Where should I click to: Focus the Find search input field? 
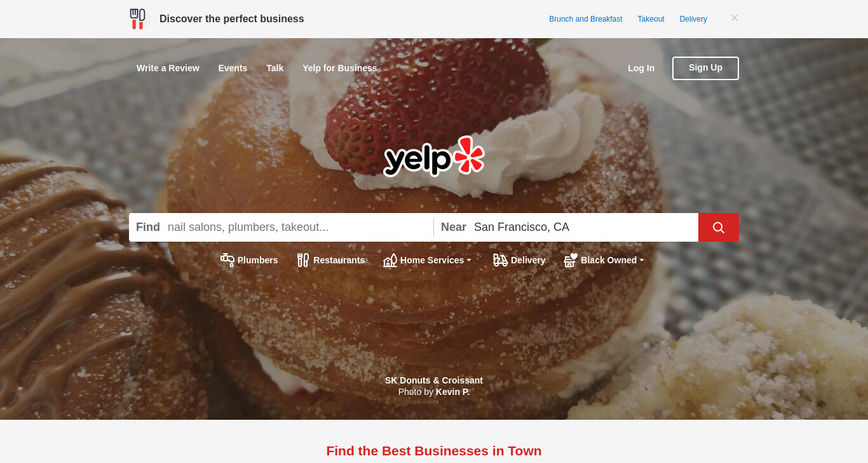299,227
